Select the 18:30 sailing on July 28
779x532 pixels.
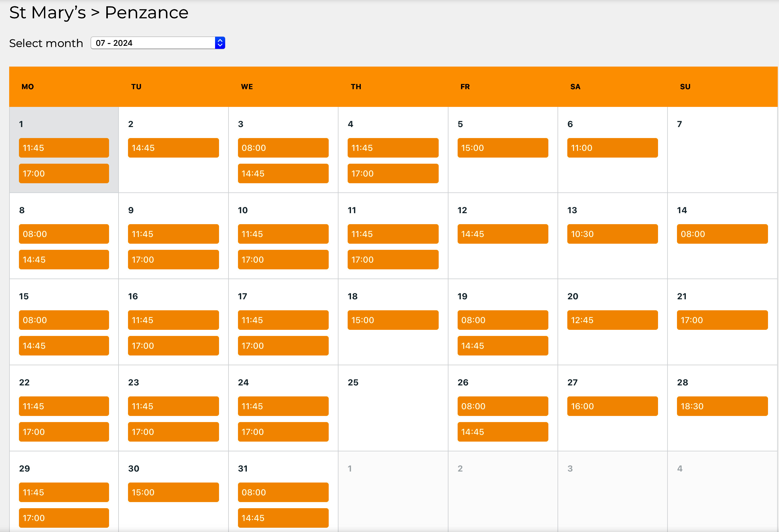722,406
